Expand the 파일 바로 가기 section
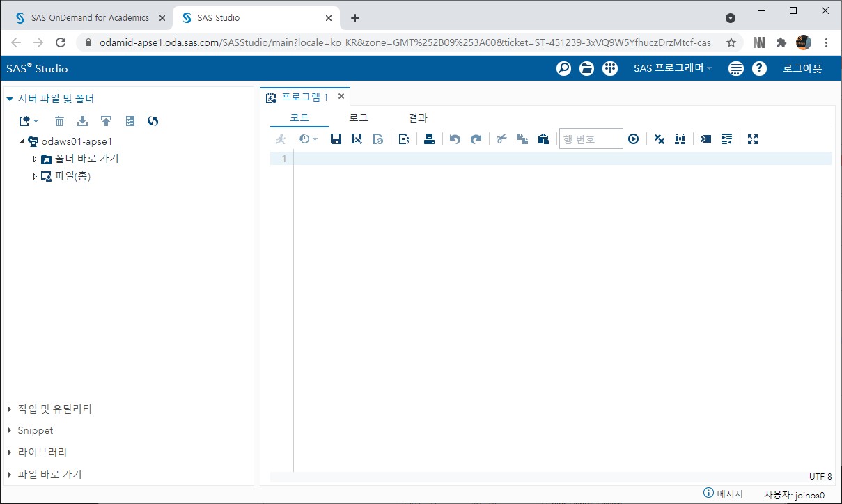The height and width of the screenshot is (504, 842). point(10,475)
